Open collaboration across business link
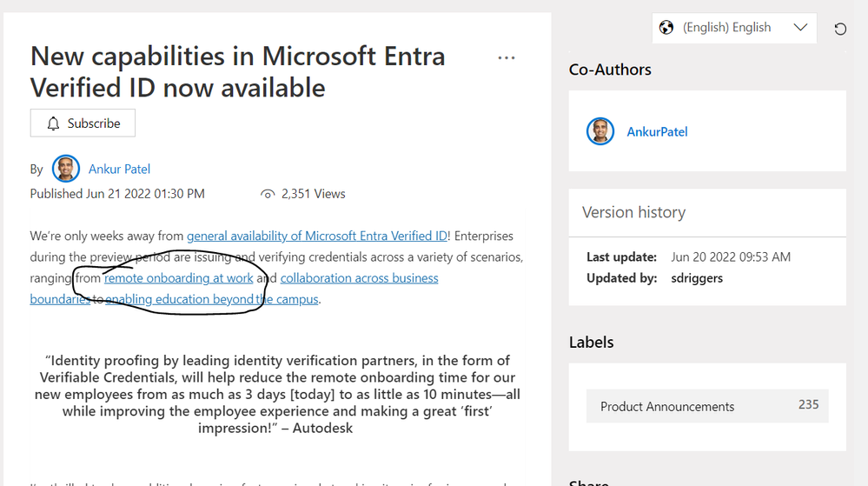Image resolution: width=868 pixels, height=486 pixels. 359,278
